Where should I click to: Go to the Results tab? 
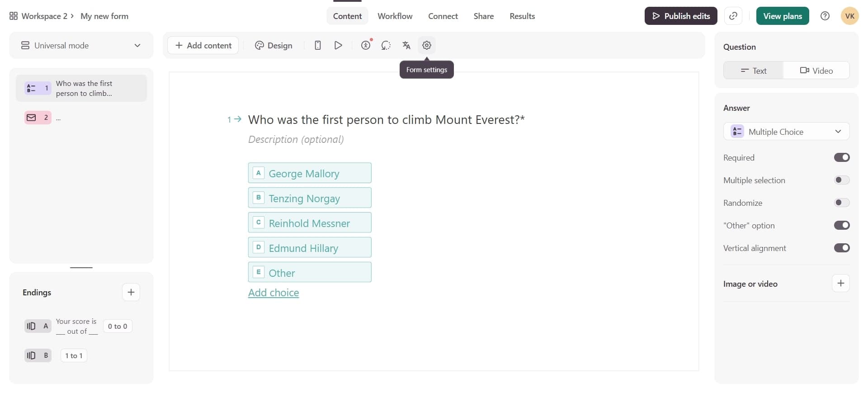click(x=522, y=16)
